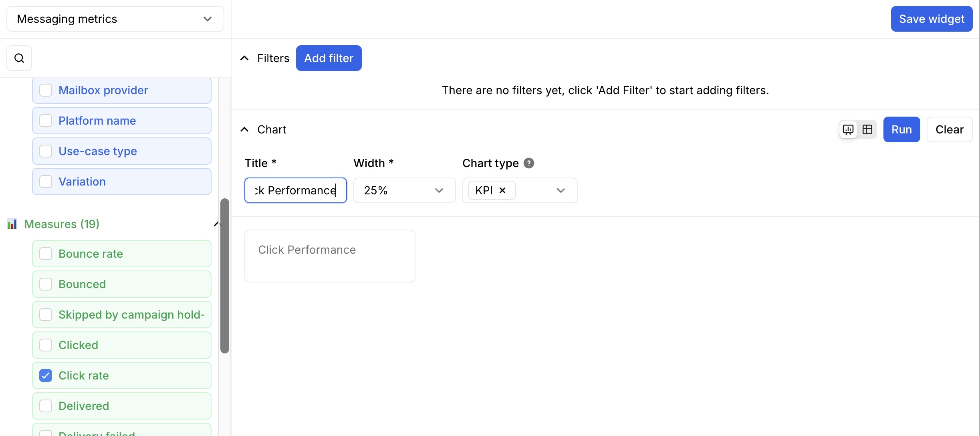
Task: Open the Width 25% dropdown
Action: click(x=404, y=190)
